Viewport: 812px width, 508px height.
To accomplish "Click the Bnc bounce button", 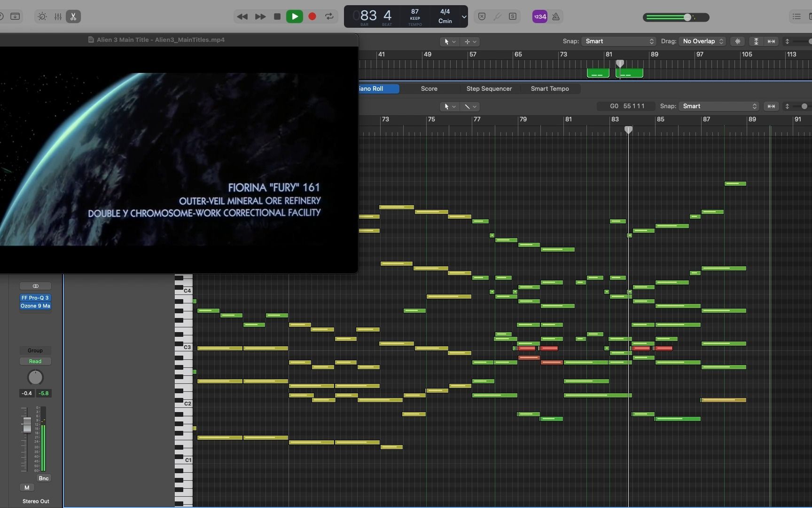I will pyautogui.click(x=44, y=478).
